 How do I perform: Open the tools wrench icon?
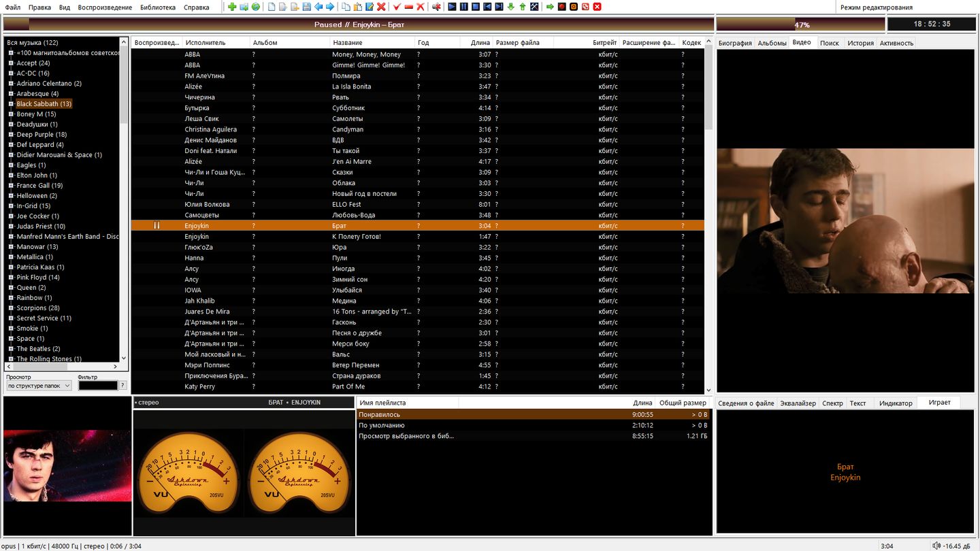tap(534, 7)
